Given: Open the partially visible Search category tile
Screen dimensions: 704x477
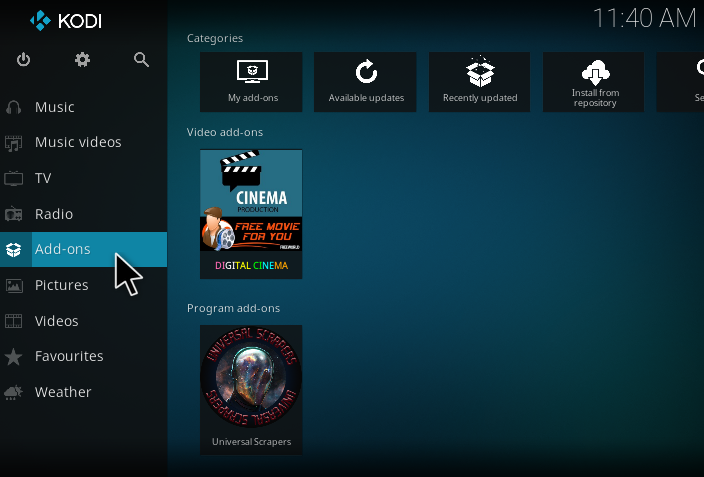Looking at the screenshot, I should (x=680, y=82).
